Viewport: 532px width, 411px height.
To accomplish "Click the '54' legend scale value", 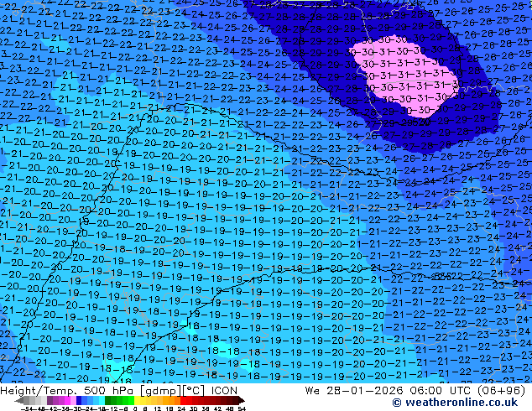I will click(x=242, y=408).
